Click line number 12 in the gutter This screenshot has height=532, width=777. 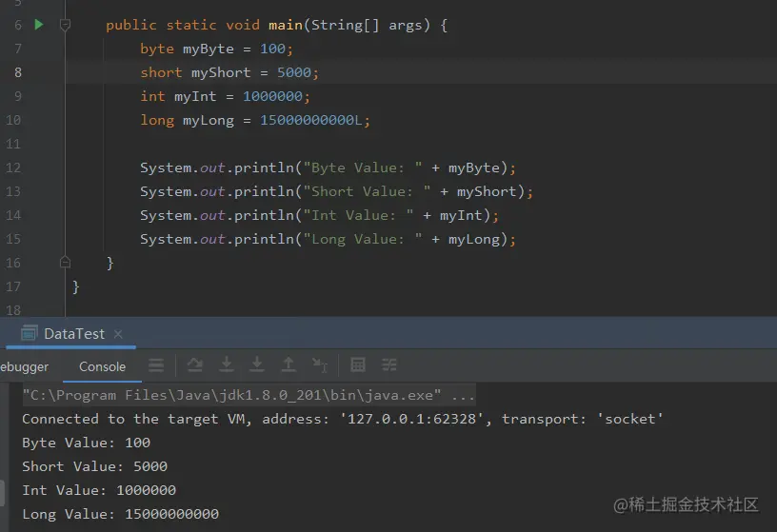point(13,167)
